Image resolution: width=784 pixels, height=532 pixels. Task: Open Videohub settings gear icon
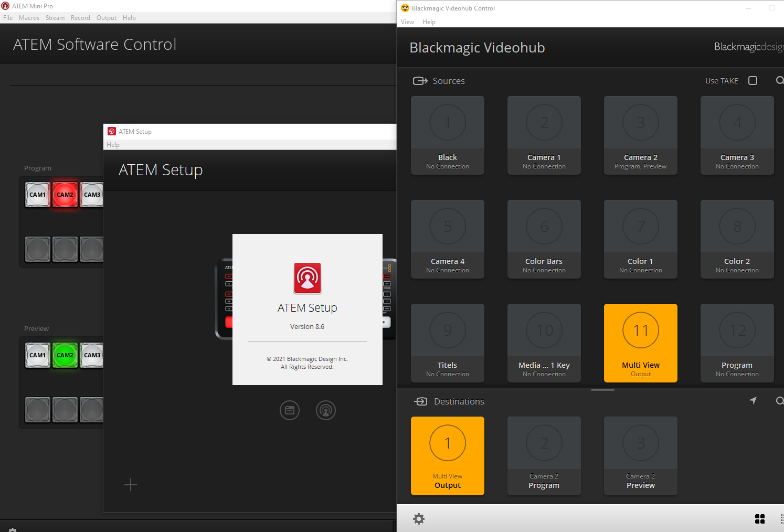point(419,519)
